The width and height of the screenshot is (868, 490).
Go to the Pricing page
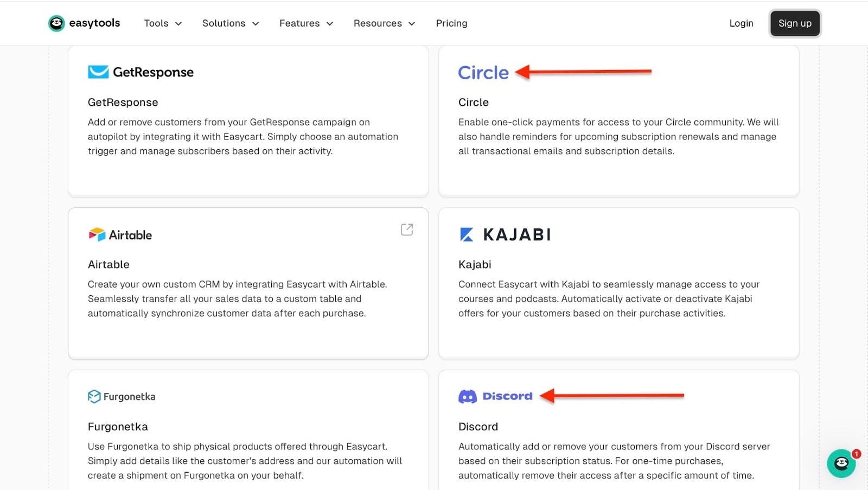pyautogui.click(x=451, y=23)
